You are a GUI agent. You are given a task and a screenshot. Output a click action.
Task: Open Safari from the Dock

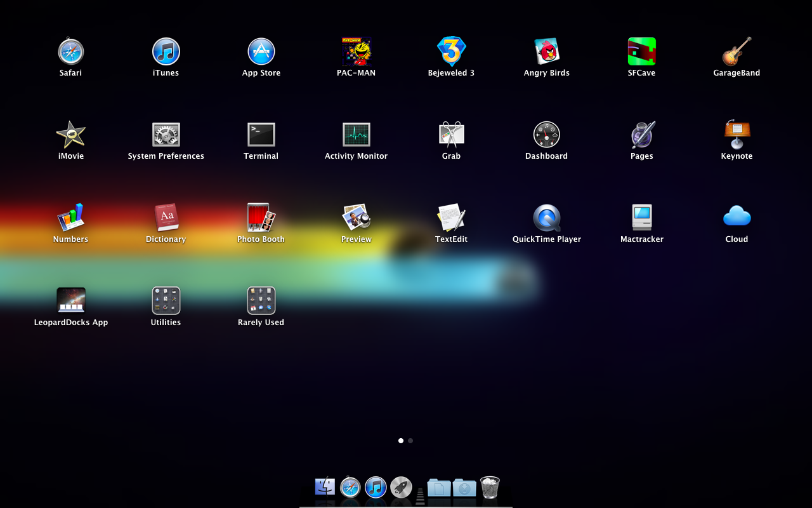click(x=350, y=487)
